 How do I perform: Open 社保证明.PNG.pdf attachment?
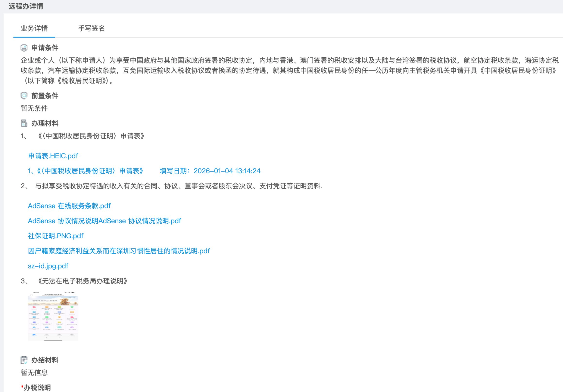point(56,236)
